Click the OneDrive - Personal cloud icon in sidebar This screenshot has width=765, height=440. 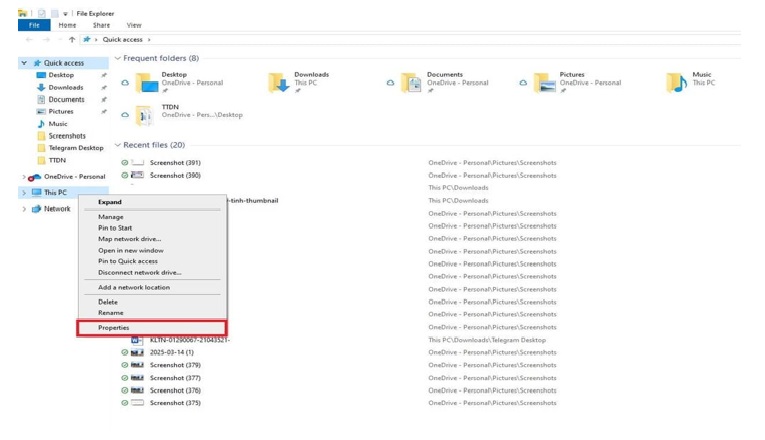35,177
